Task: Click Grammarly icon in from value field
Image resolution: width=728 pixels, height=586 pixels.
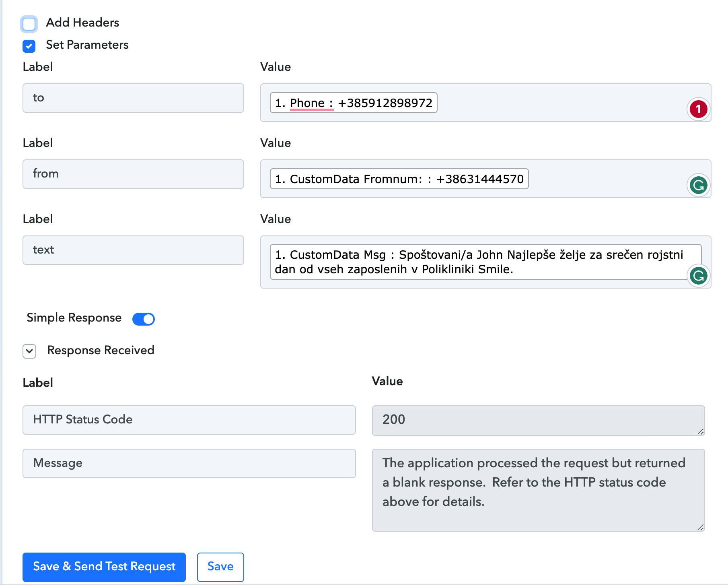Action: pos(698,185)
